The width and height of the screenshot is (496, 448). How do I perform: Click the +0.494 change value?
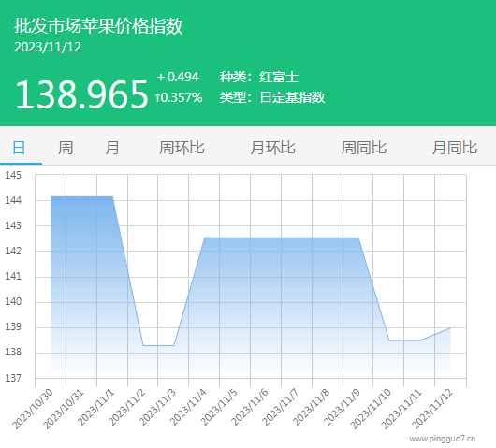coord(178,77)
